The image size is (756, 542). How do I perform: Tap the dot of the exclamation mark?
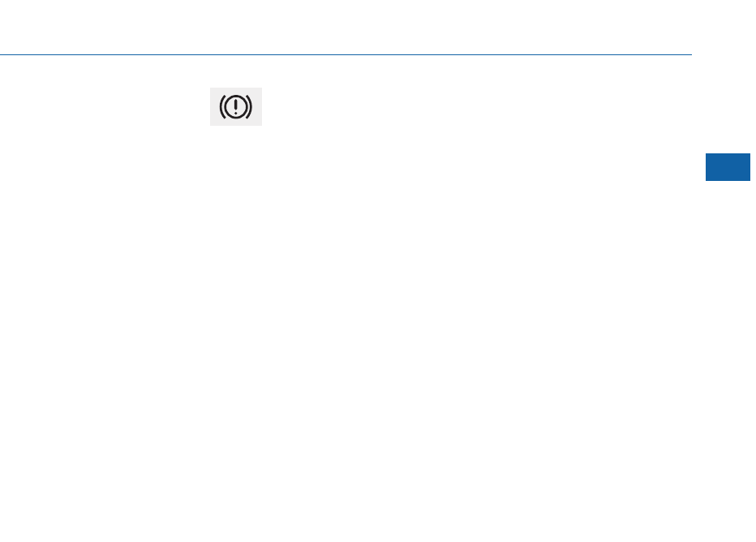(x=236, y=114)
